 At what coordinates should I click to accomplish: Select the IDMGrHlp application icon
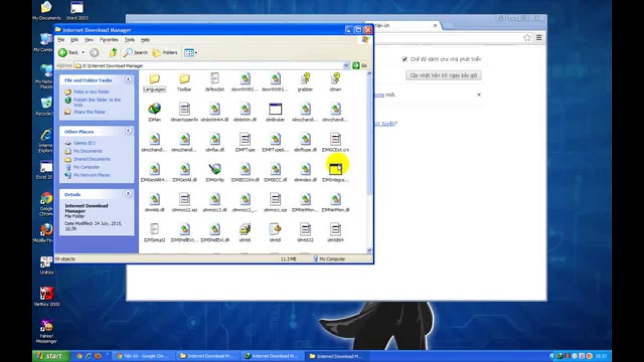click(x=215, y=169)
